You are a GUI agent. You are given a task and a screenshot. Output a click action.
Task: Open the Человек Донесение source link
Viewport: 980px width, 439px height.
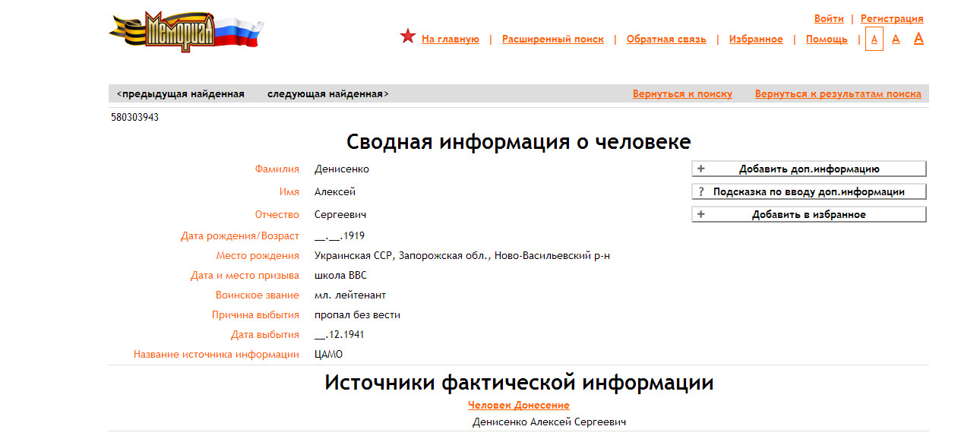point(518,405)
